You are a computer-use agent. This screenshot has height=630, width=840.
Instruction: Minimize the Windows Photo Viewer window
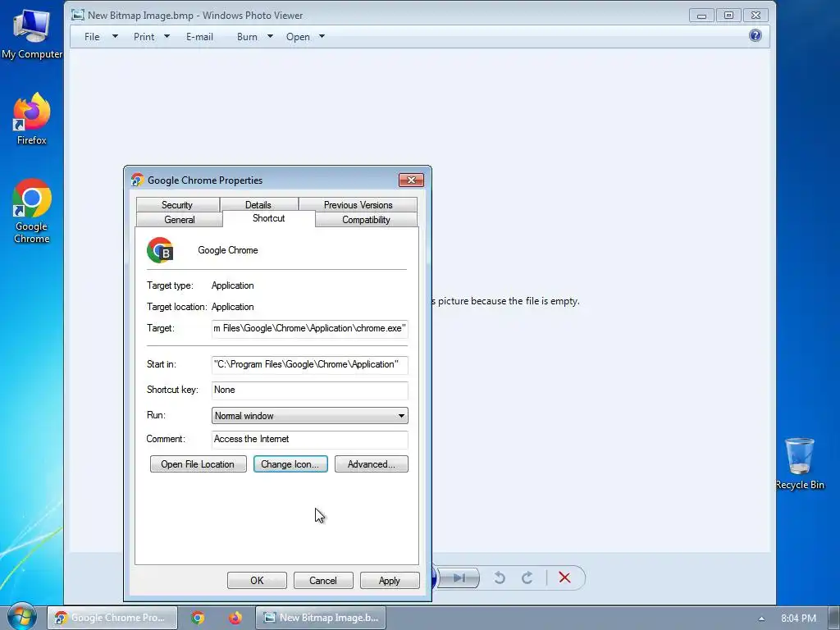tap(701, 16)
